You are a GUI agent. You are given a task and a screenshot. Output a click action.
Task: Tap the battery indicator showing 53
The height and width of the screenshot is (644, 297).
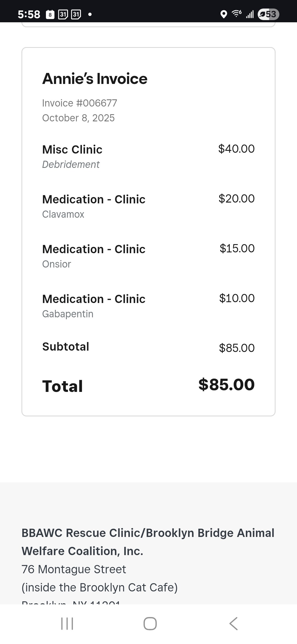click(x=268, y=14)
